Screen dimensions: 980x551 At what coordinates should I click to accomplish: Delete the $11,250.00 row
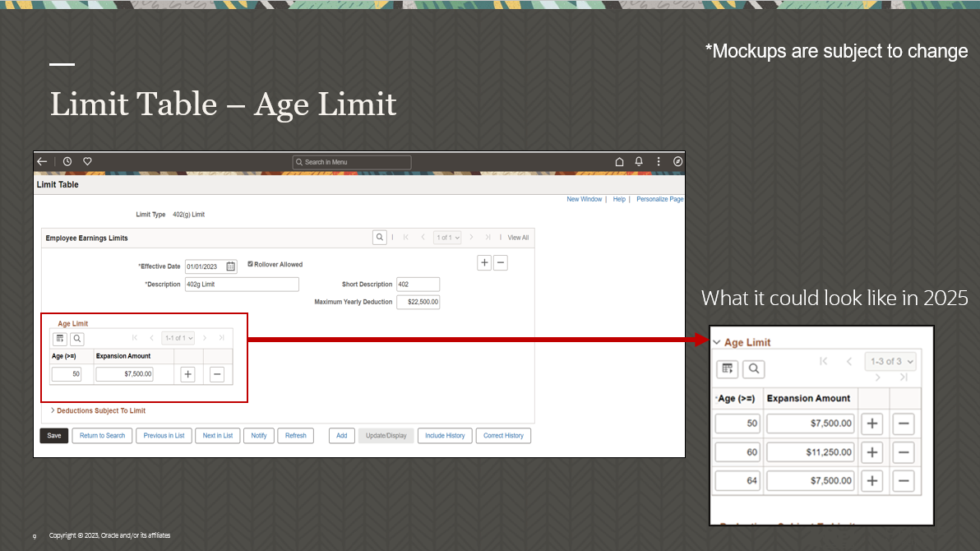[x=903, y=452]
